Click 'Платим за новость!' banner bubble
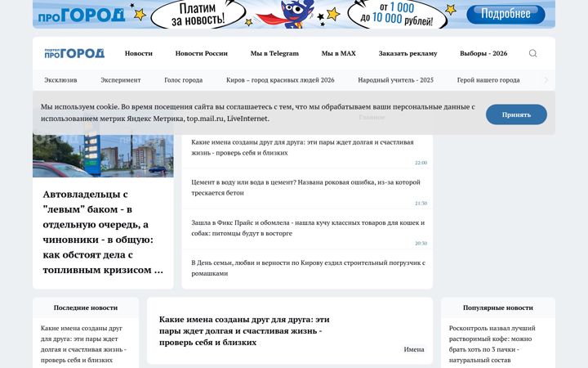588x368 pixels. tap(198, 14)
